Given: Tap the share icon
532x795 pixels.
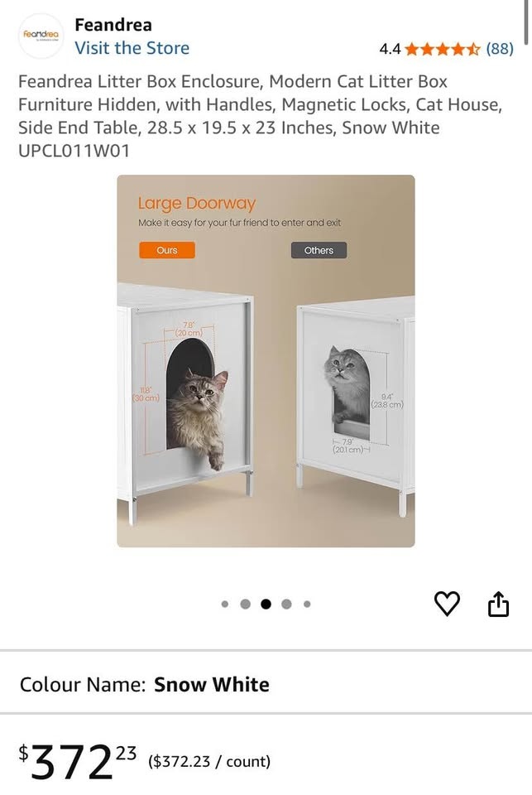Looking at the screenshot, I should [498, 604].
